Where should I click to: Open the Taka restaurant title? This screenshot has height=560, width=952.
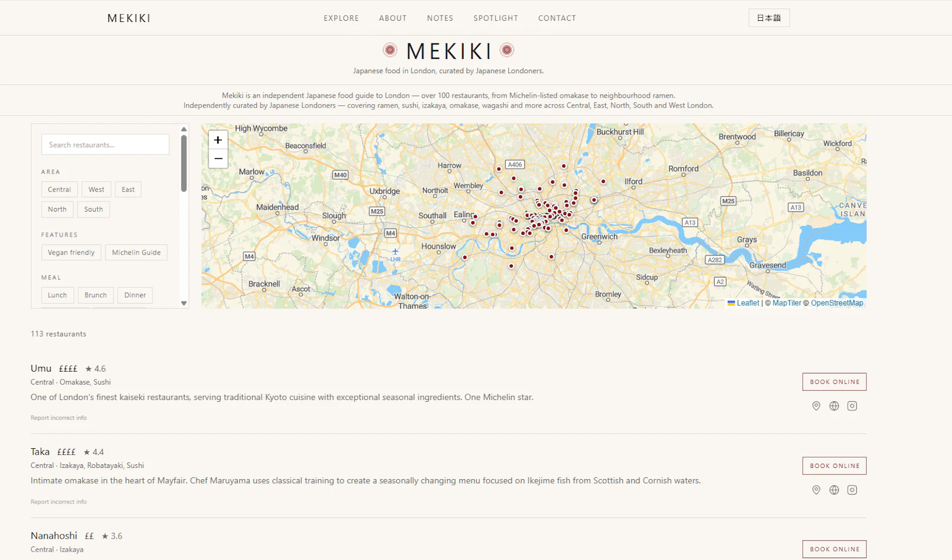click(40, 452)
